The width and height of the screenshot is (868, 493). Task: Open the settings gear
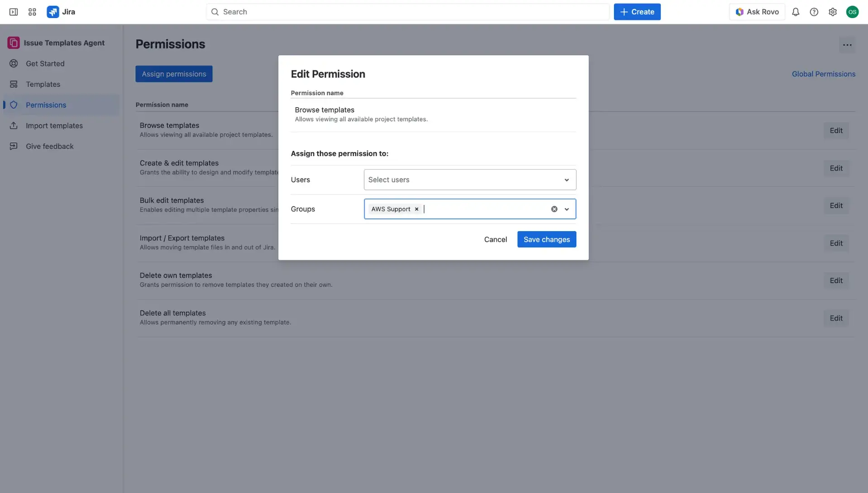click(832, 12)
